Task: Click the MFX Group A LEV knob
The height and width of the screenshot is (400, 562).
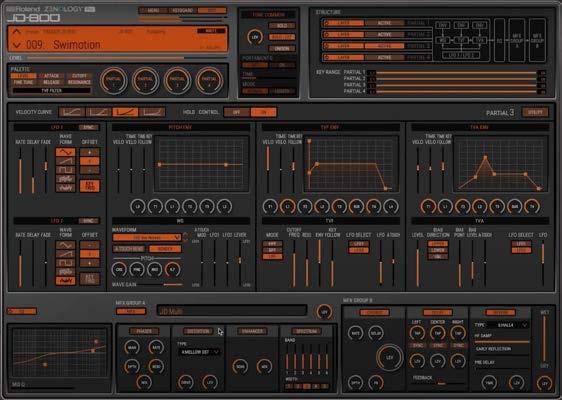Action: coord(324,312)
